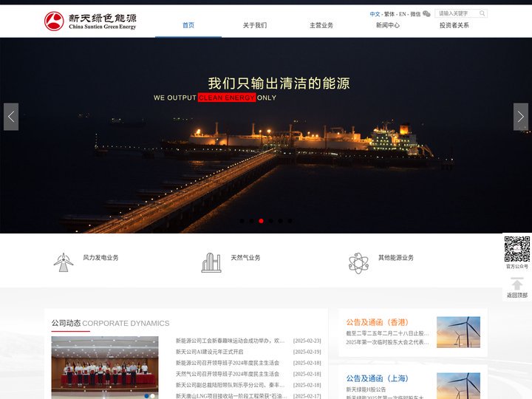532x399 pixels.
Task: Click the search magnifier icon
Action: (x=482, y=13)
